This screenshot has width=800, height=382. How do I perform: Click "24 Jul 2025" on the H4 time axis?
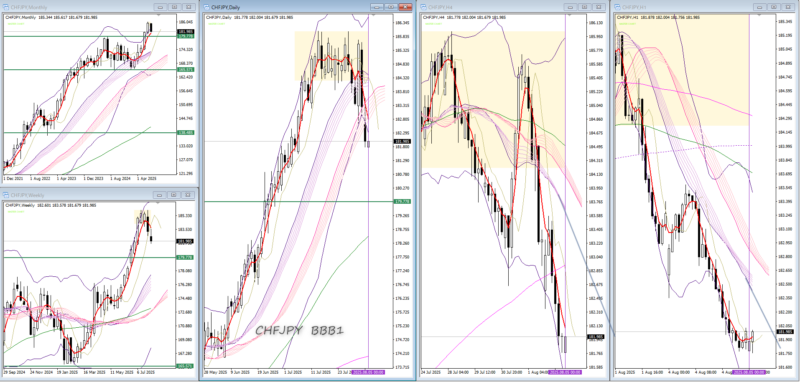pos(430,372)
